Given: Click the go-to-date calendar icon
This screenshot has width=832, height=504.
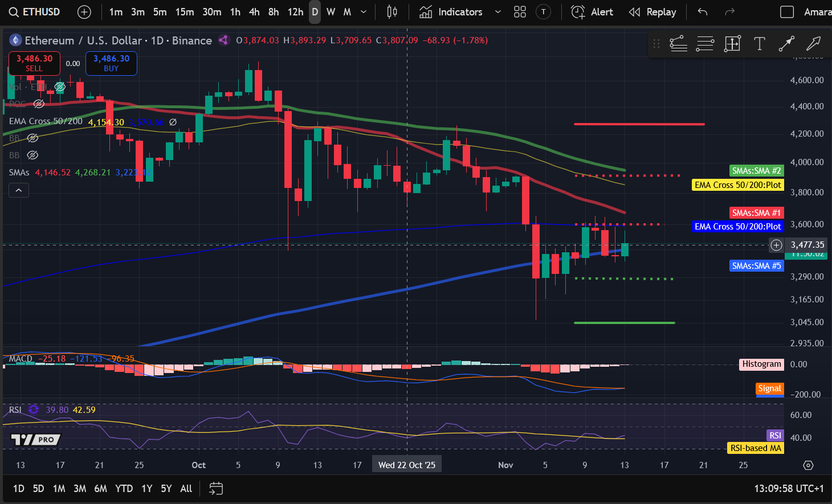Looking at the screenshot, I should click(215, 489).
